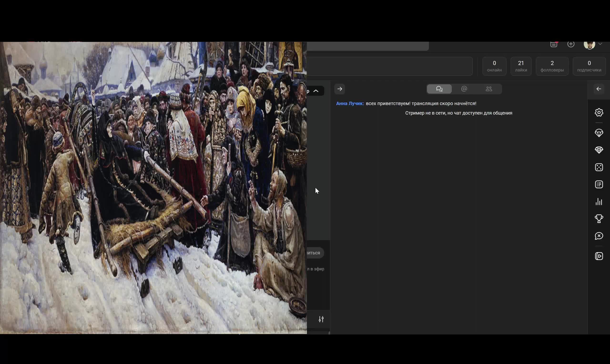Click the play clip icon in sidebar
The width and height of the screenshot is (610, 364).
[599, 256]
